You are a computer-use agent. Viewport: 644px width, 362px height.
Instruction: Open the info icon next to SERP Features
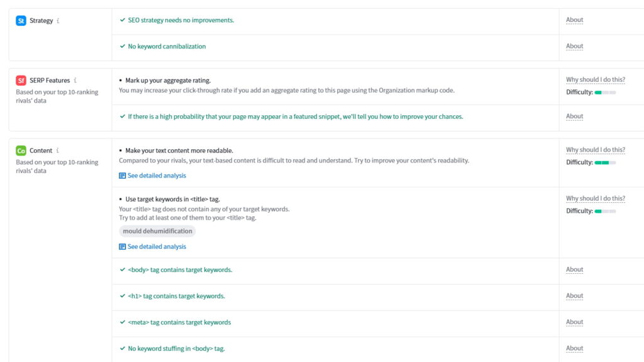click(x=75, y=80)
